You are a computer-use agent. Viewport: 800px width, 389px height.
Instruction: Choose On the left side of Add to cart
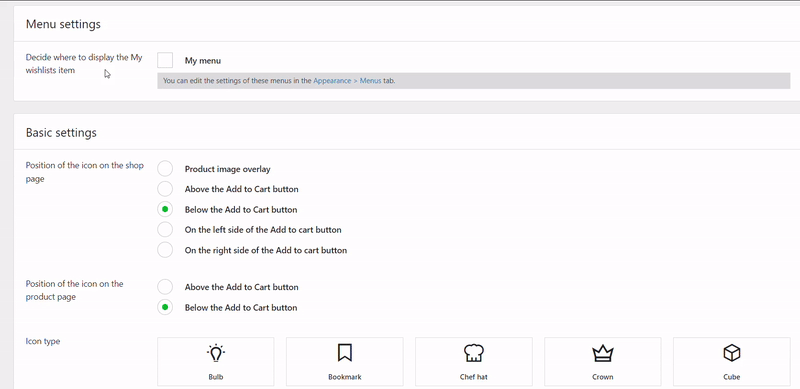tap(165, 230)
